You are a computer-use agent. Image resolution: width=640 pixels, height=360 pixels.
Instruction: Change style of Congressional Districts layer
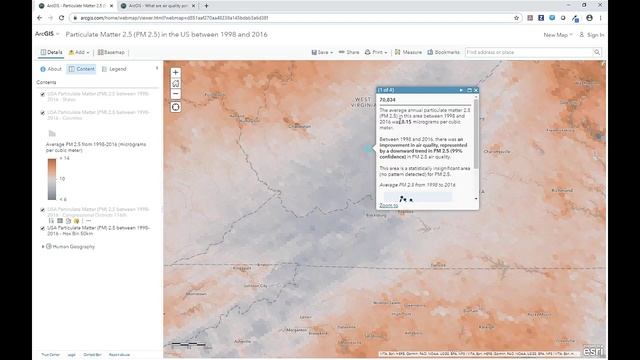click(68, 221)
